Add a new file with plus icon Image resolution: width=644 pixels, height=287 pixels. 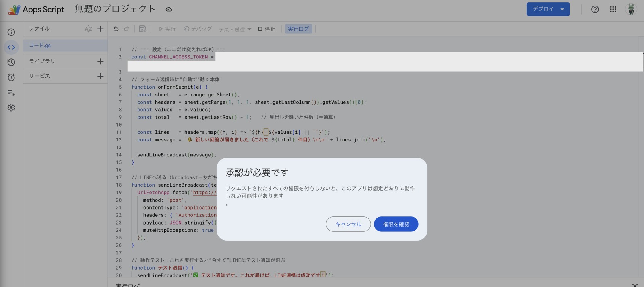(x=101, y=29)
